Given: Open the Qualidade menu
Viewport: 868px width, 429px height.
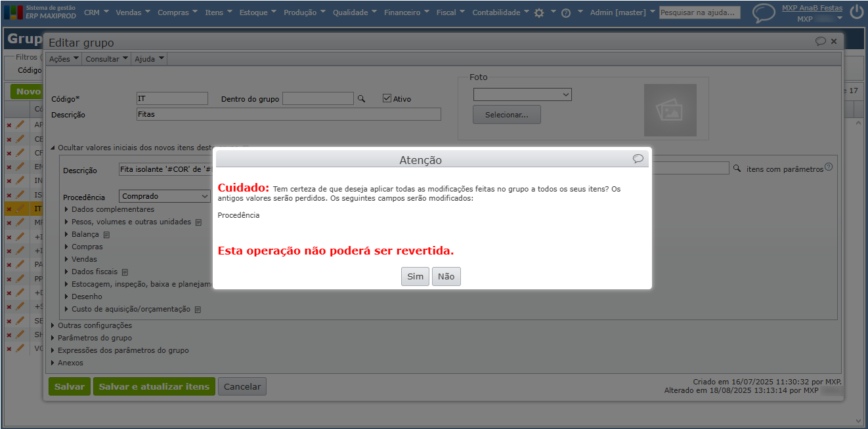Looking at the screenshot, I should pos(355,12).
